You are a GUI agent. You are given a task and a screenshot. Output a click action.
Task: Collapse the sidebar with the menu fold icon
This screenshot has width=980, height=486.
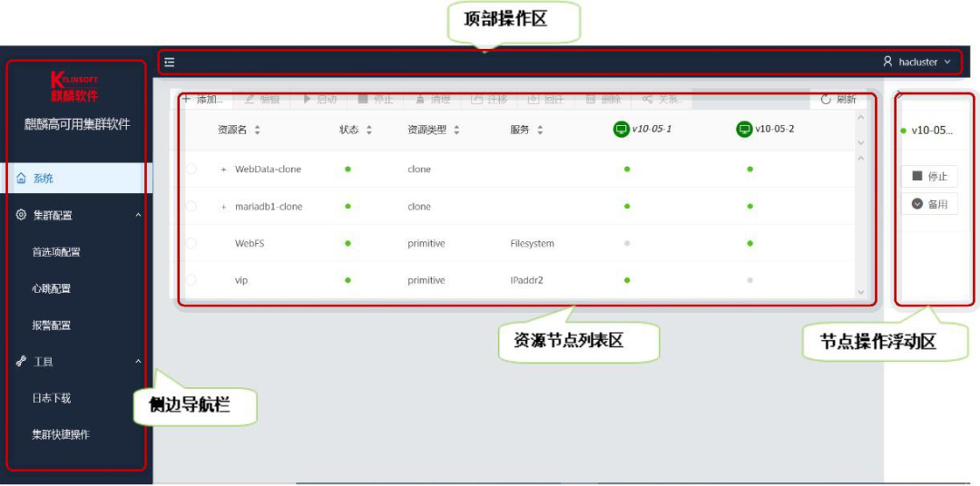[170, 63]
